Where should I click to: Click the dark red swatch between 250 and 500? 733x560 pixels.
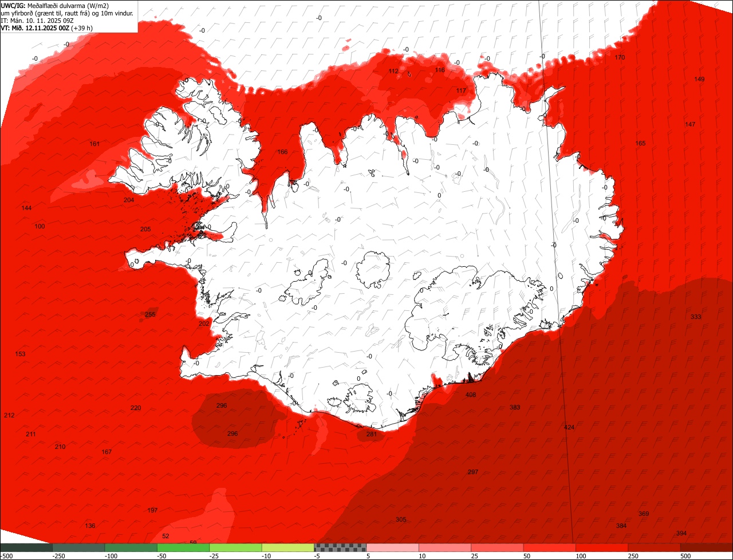point(655,547)
